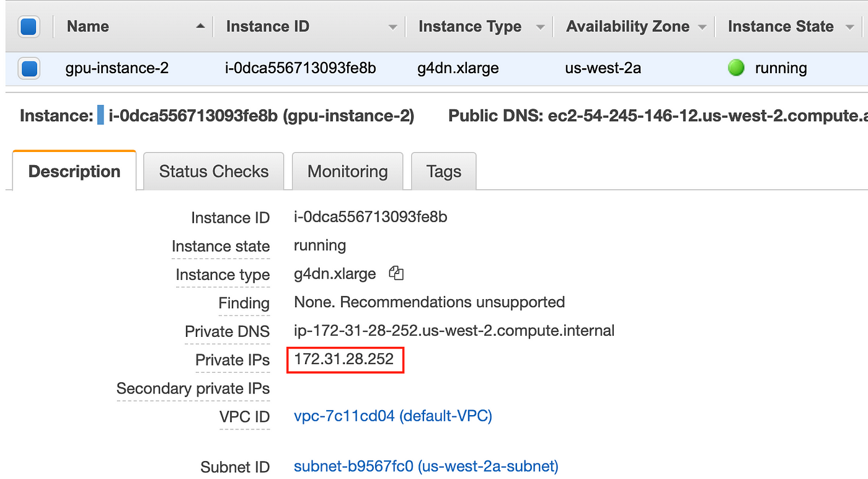868x479 pixels.
Task: Click ip-172-31-28-252.us-west-2.compute.internal value
Action: [454, 331]
